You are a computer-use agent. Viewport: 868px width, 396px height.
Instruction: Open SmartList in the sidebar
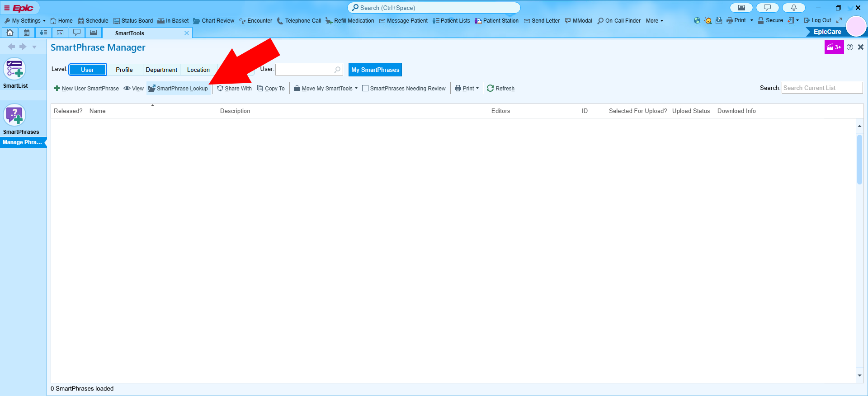coord(15,73)
